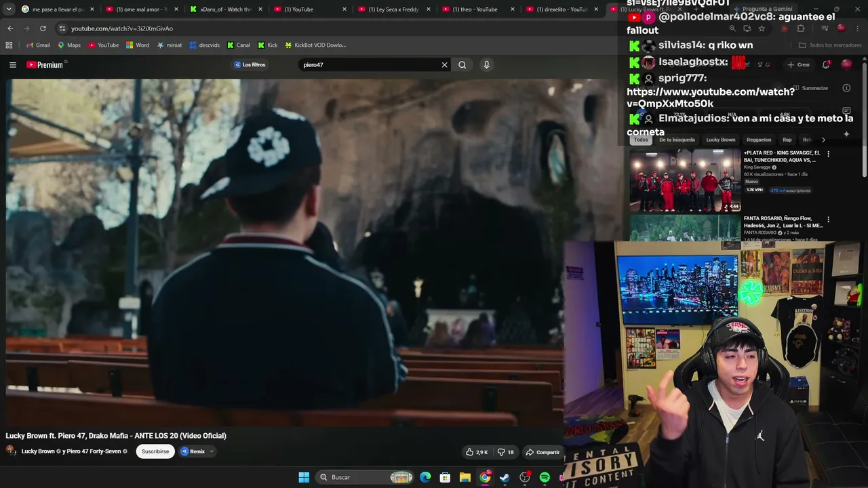Open the YouTube guide hamburger menu
Screen dimensions: 868x488
13,65
